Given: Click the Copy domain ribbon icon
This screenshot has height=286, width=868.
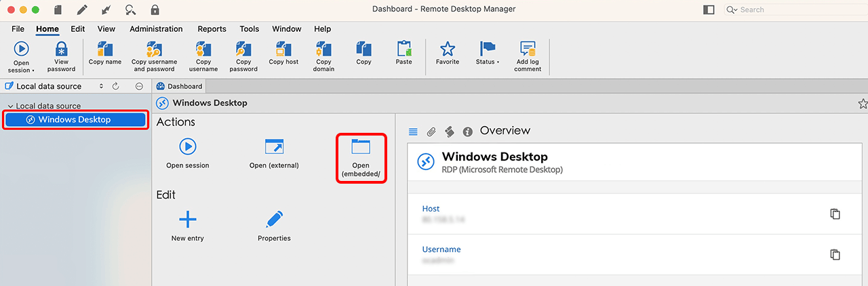Looking at the screenshot, I should pyautogui.click(x=323, y=50).
